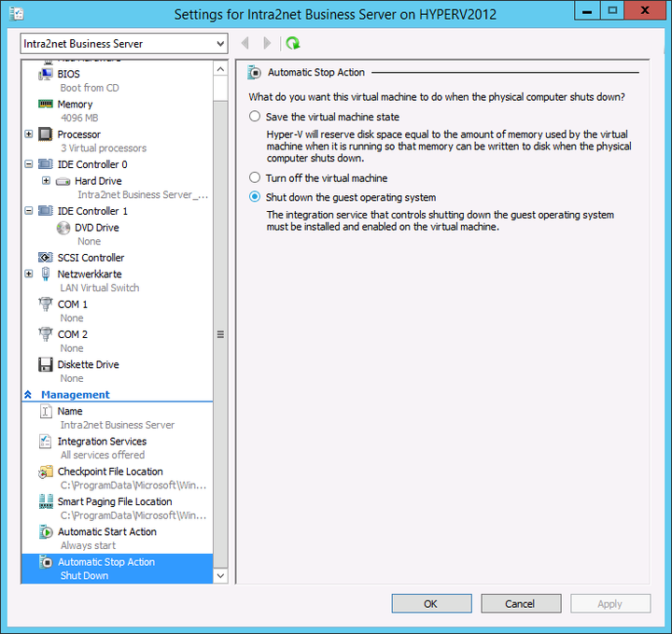This screenshot has height=634, width=672.
Task: Select Save the virtual machine state
Action: point(255,117)
